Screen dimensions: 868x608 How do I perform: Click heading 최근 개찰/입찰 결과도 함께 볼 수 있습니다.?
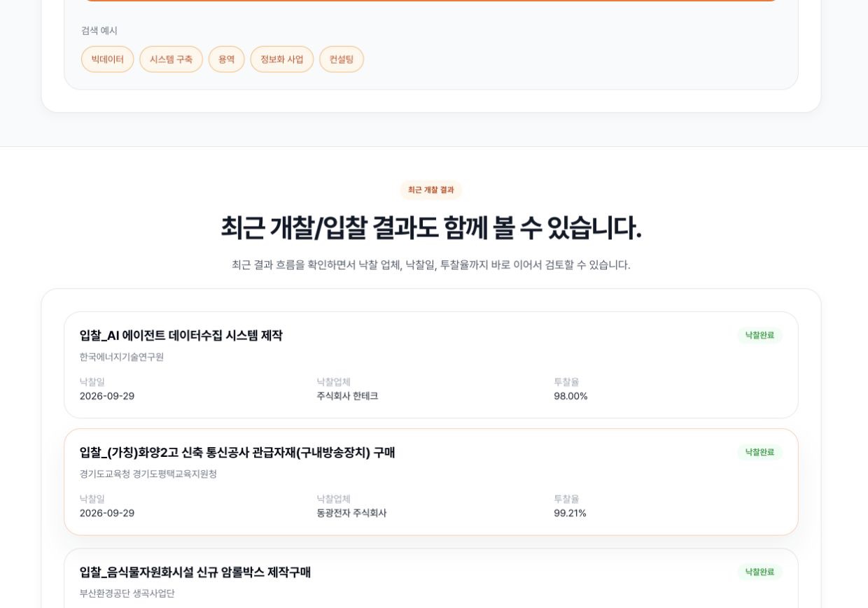[x=431, y=228]
